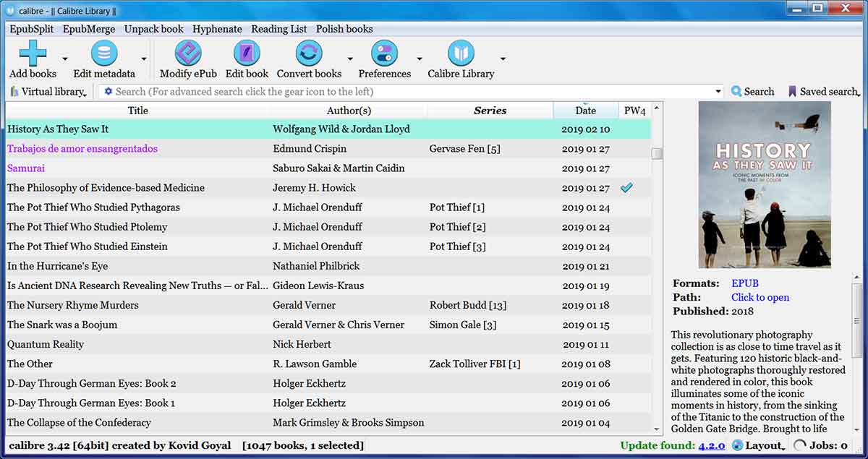Open the 4.2.0 update link

point(711,445)
